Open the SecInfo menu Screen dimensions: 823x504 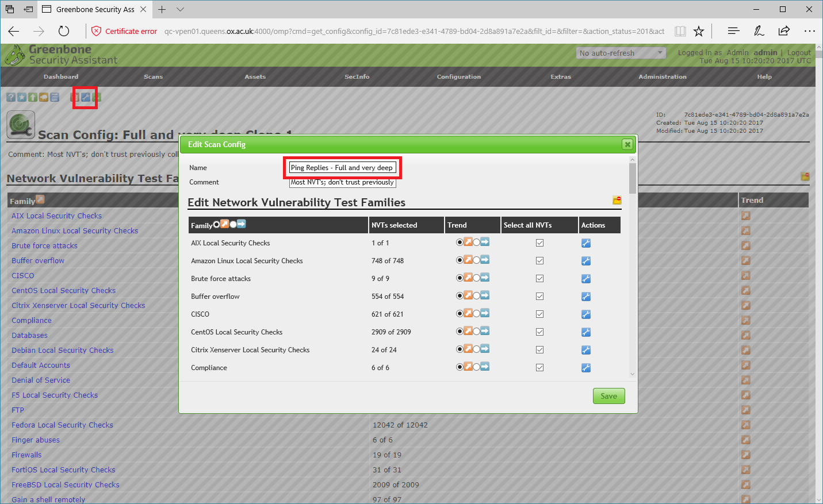(357, 76)
